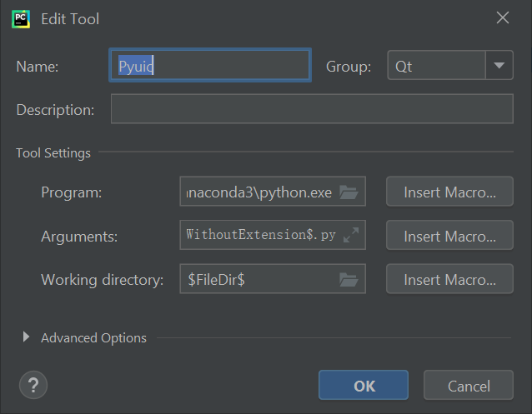
Task: Click Insert Macro for Arguments
Action: [x=449, y=236]
